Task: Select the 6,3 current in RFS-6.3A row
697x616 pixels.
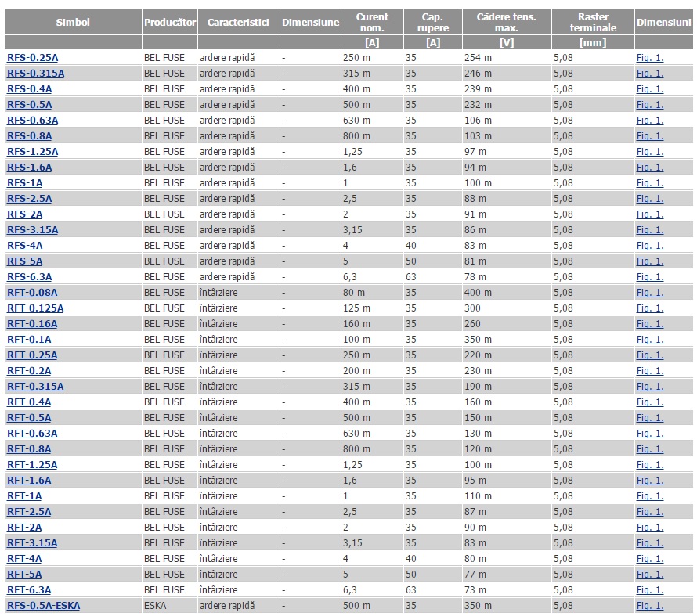Action: tap(350, 276)
